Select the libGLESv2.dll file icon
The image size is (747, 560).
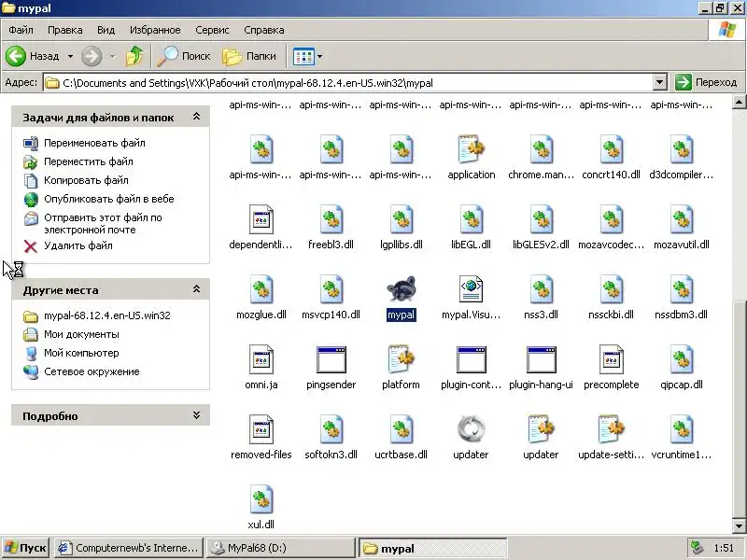[x=542, y=219]
